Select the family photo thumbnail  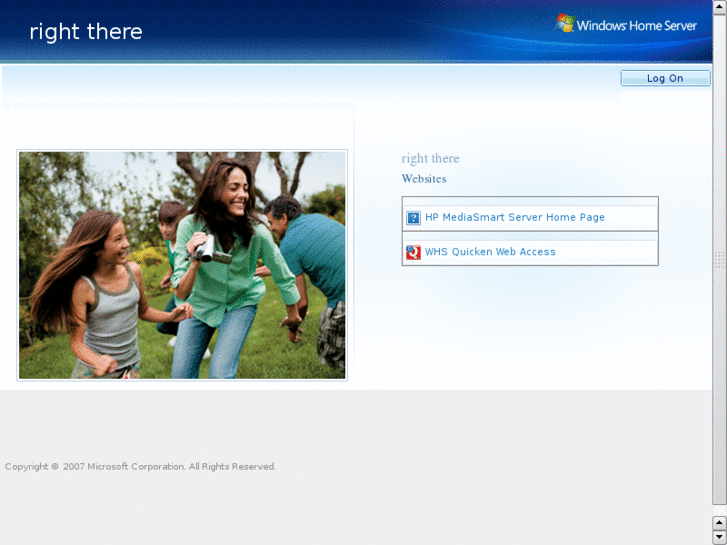(x=182, y=265)
